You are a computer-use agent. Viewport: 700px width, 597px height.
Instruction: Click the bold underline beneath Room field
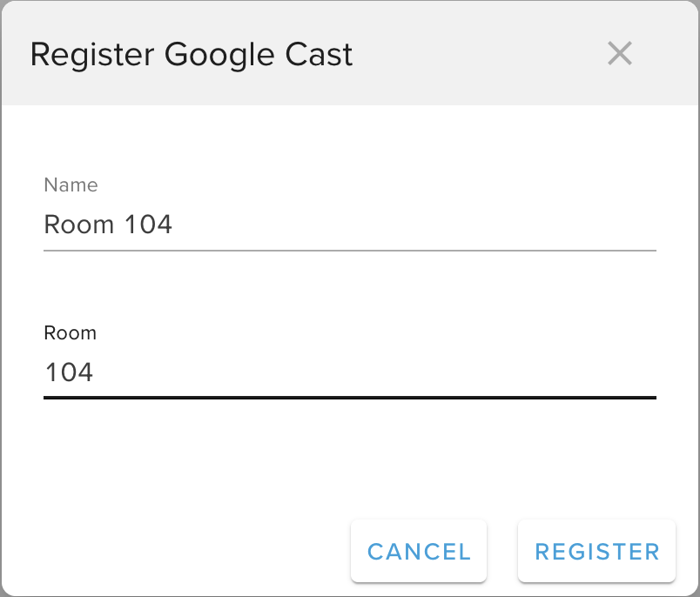348,398
